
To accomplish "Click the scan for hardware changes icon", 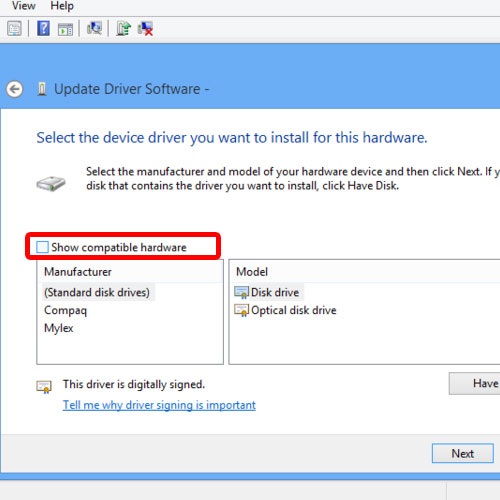I will pyautogui.click(x=94, y=28).
